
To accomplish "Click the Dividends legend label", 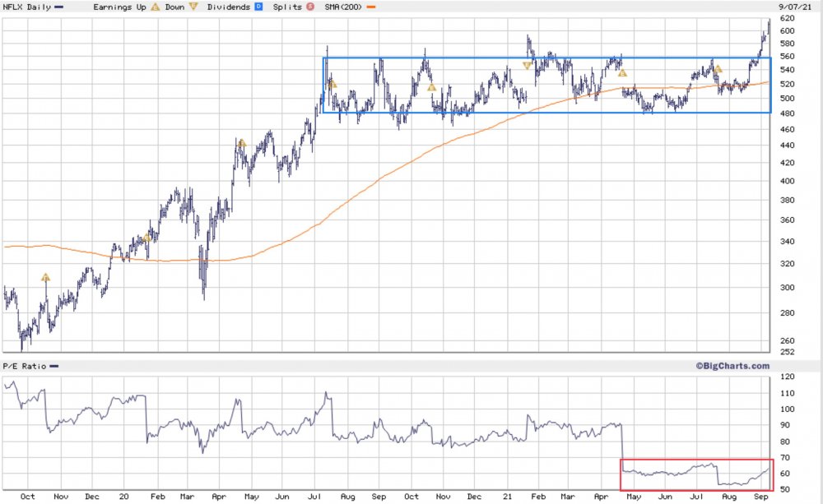I will (x=228, y=7).
